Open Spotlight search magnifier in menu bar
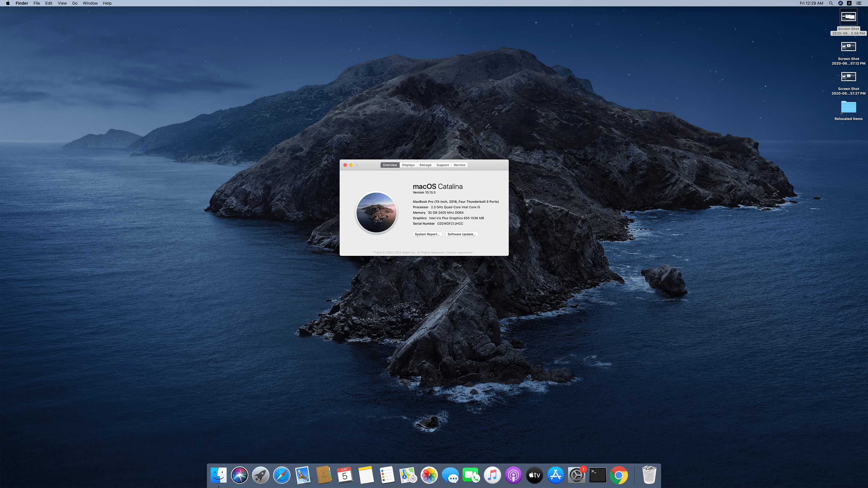 click(x=831, y=3)
